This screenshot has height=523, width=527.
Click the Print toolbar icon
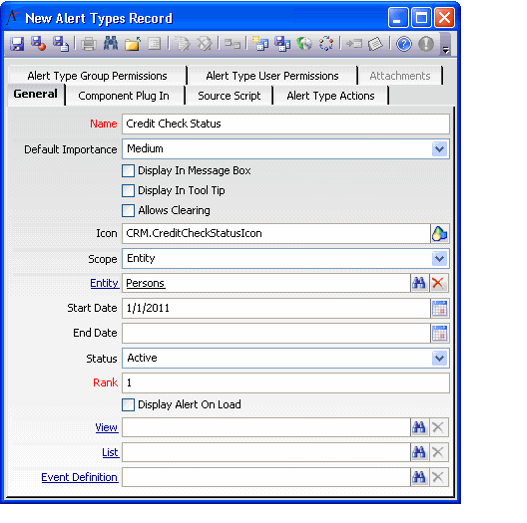[89, 44]
